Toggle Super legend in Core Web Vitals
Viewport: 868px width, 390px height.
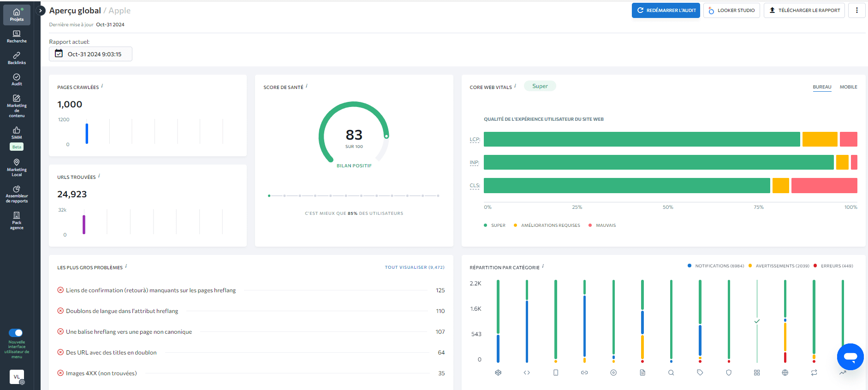494,225
